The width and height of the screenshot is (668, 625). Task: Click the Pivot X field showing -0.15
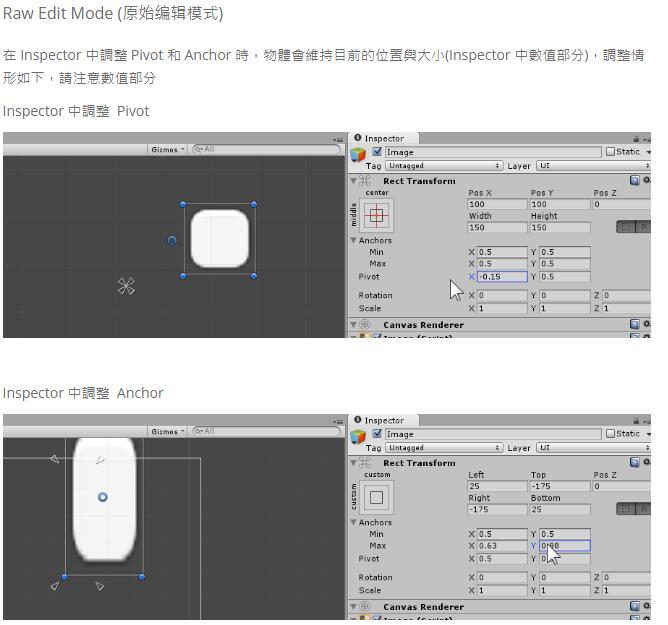[502, 277]
